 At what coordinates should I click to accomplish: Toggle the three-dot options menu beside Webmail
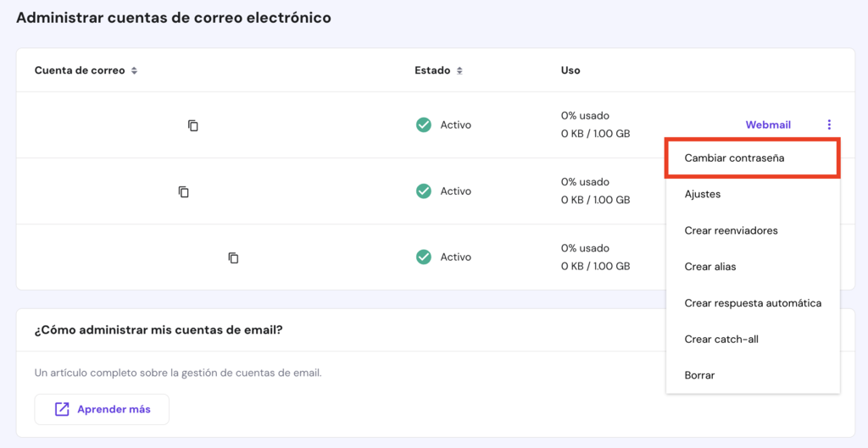point(829,125)
